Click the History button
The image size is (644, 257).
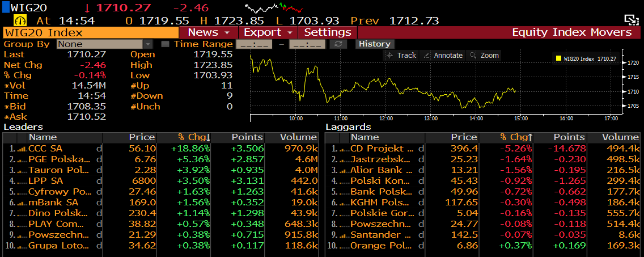coord(375,44)
